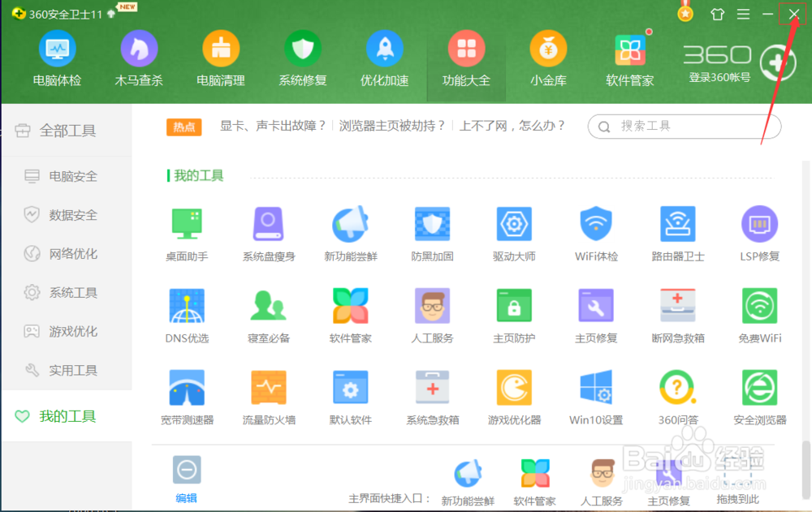Click the 编辑 edit button
Screen dimensions: 812x512
[x=187, y=480]
